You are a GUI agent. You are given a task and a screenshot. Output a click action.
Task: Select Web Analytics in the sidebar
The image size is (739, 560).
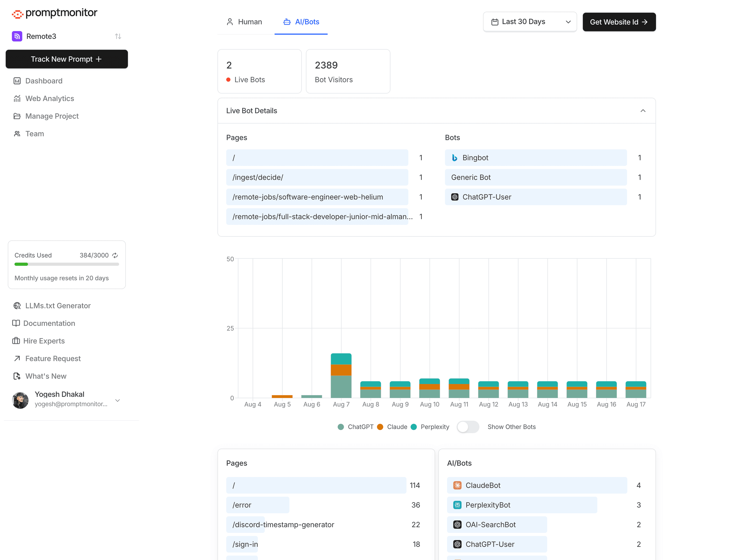click(x=49, y=98)
